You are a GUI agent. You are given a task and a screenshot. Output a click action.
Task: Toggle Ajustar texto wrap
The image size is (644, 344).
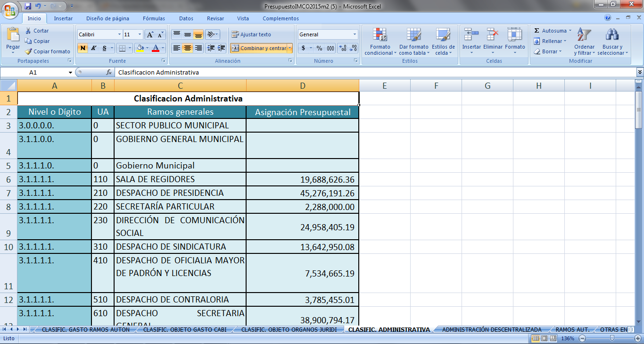click(x=251, y=34)
